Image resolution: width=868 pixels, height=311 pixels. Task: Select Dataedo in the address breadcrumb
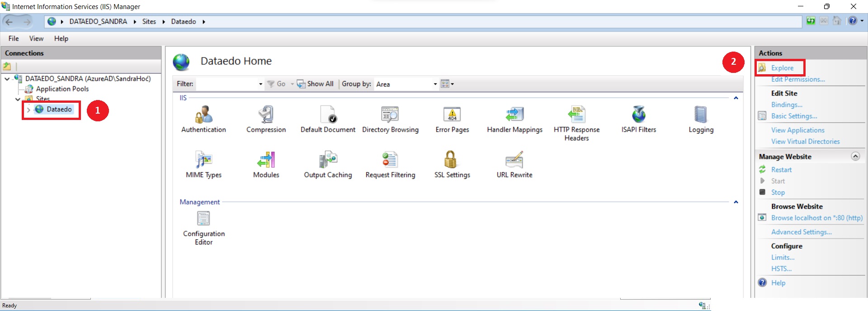[x=184, y=21]
